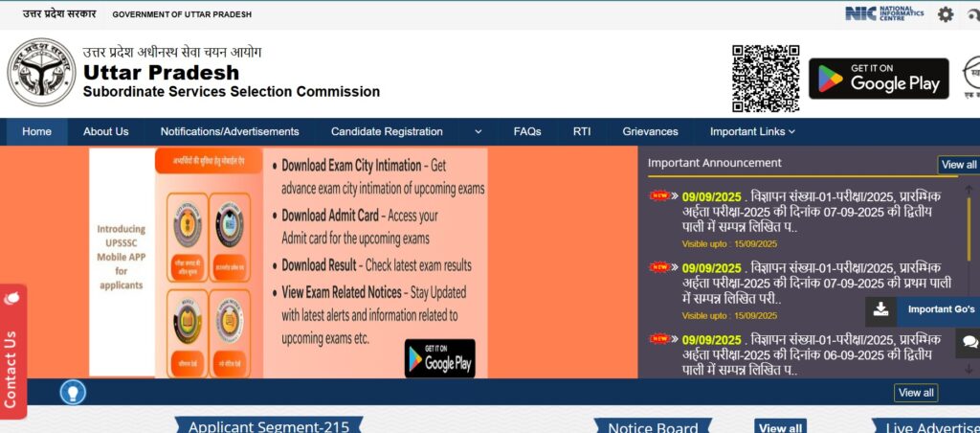Click the Uttar Pradesh government emblem logo
This screenshot has height=433, width=980.
41,73
